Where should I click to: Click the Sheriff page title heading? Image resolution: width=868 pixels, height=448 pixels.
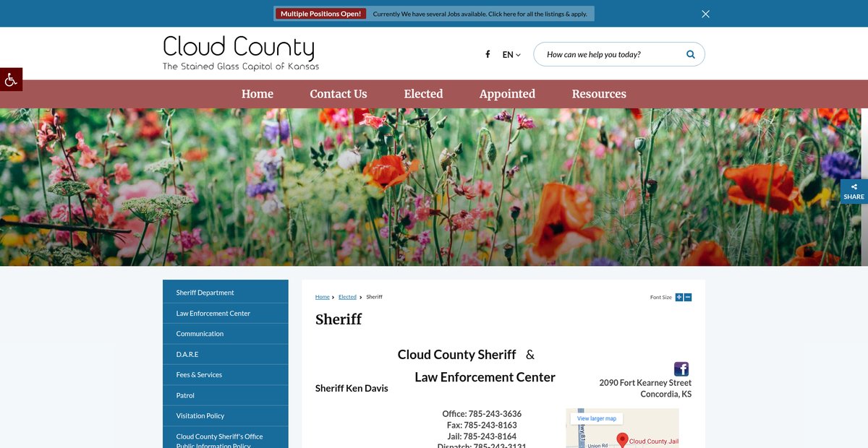coord(339,319)
